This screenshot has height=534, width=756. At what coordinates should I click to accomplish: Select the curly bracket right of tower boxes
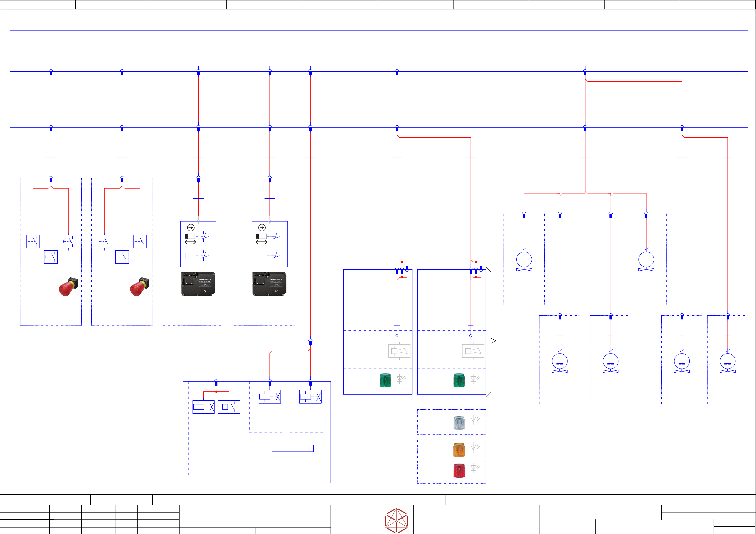point(491,332)
